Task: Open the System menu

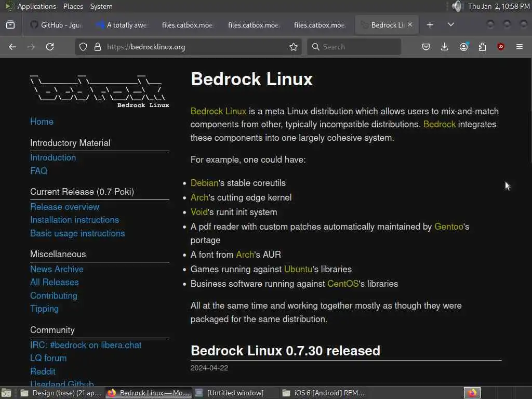Action: pos(101,6)
